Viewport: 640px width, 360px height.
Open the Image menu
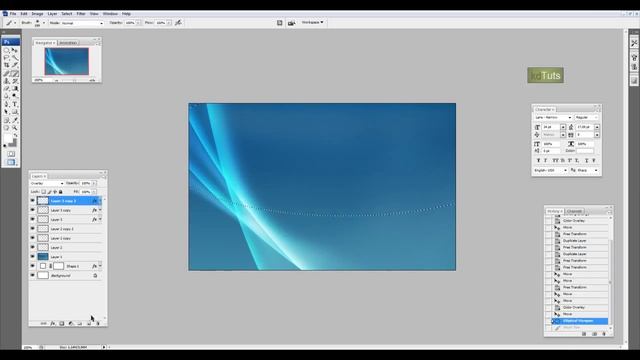click(37, 14)
